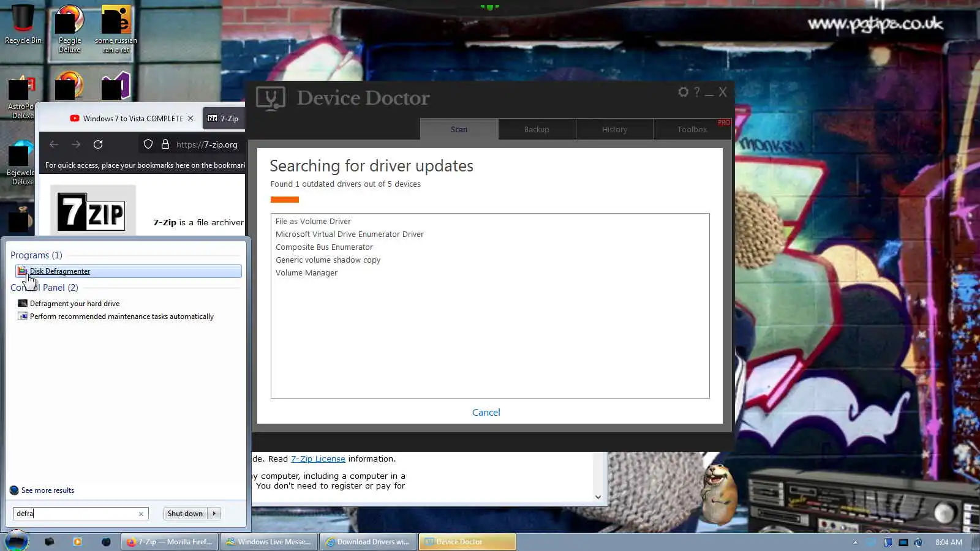This screenshot has height=551, width=980.
Task: Go back in the Firefox window
Action: 54,144
